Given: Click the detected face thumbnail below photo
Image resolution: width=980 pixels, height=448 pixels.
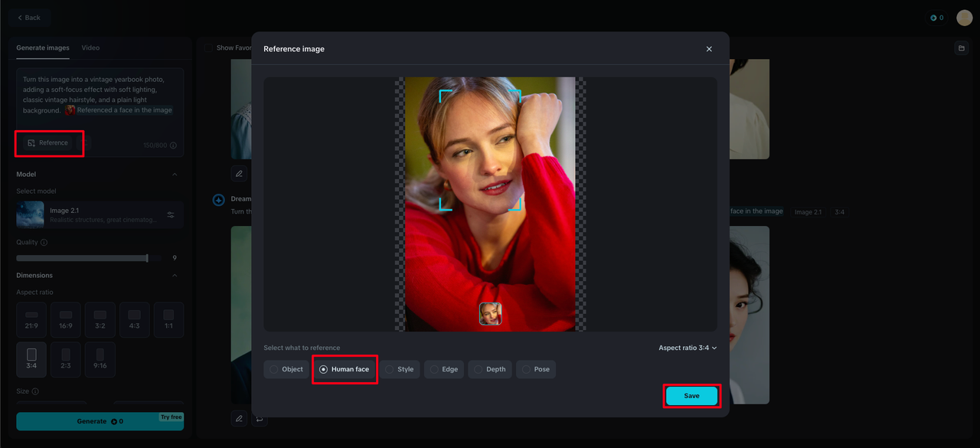Looking at the screenshot, I should [x=490, y=314].
